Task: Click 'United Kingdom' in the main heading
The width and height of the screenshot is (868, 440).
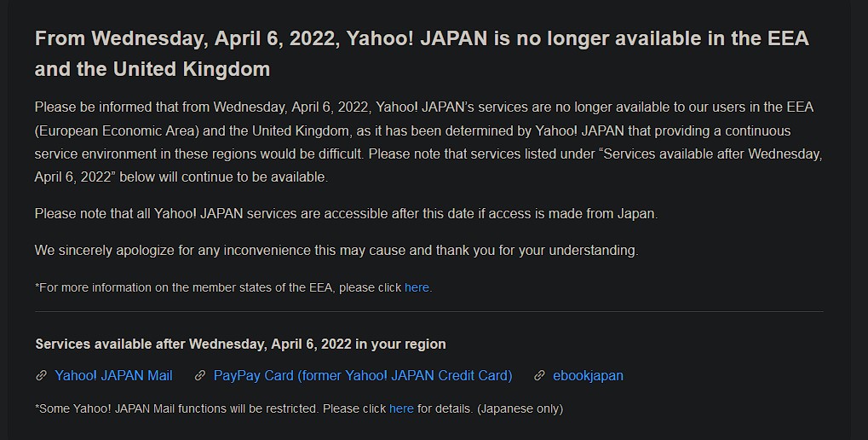Action: point(192,69)
